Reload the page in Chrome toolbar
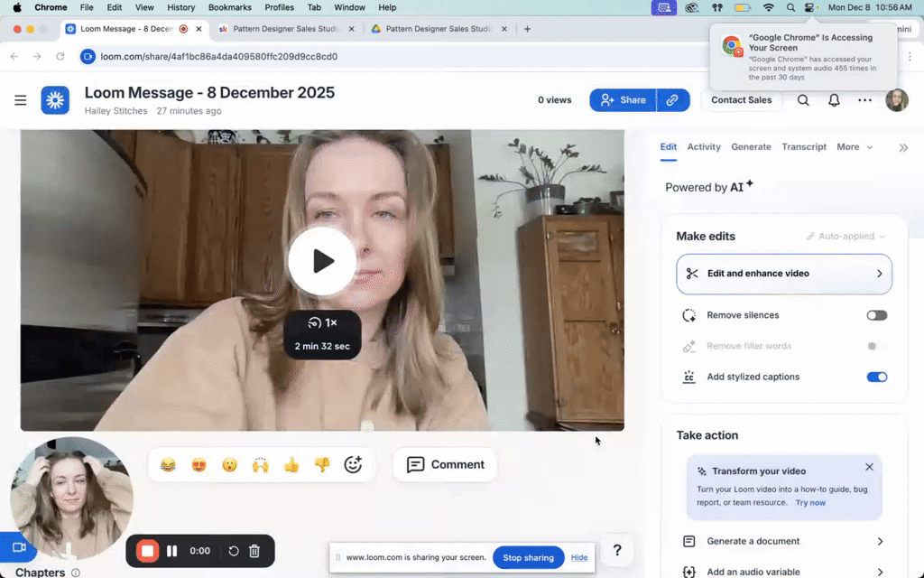 [60, 57]
